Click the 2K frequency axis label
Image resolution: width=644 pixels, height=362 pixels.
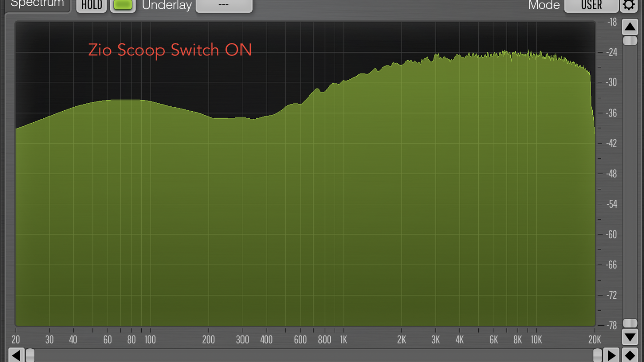coord(401,340)
